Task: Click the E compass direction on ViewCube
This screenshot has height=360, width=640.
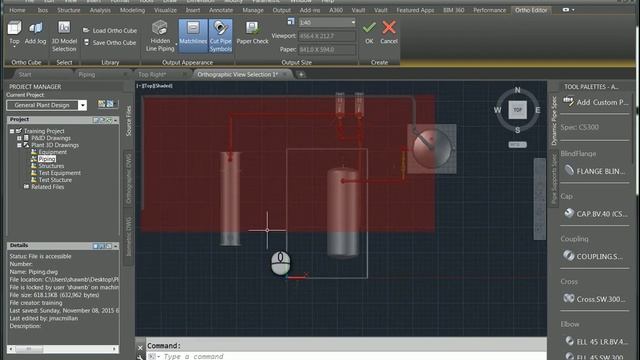Action: pos(538,110)
